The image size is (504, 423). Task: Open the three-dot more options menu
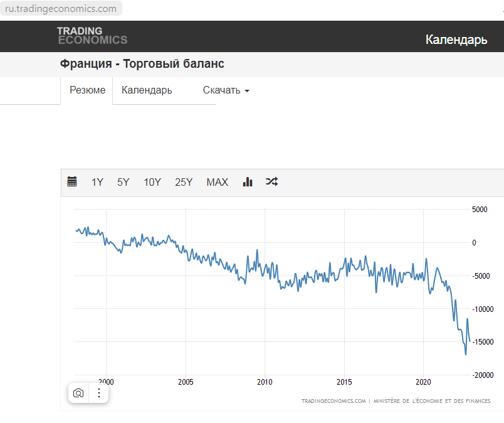tap(99, 393)
